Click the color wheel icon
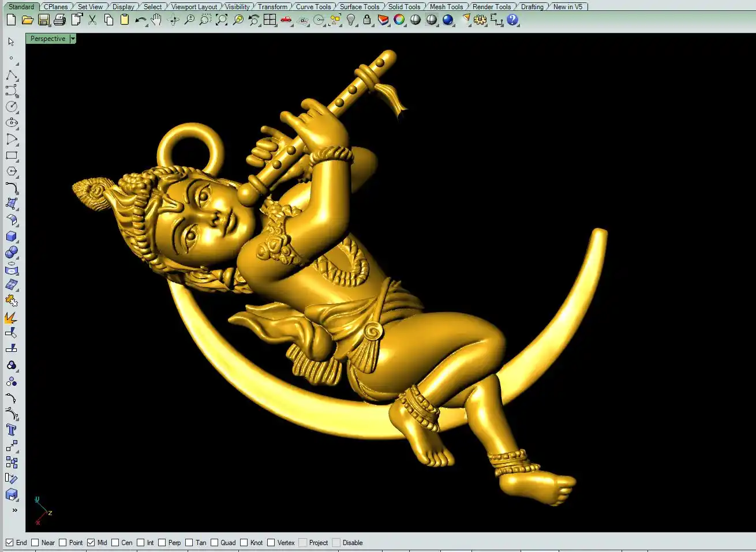The image size is (756, 552). (x=399, y=20)
